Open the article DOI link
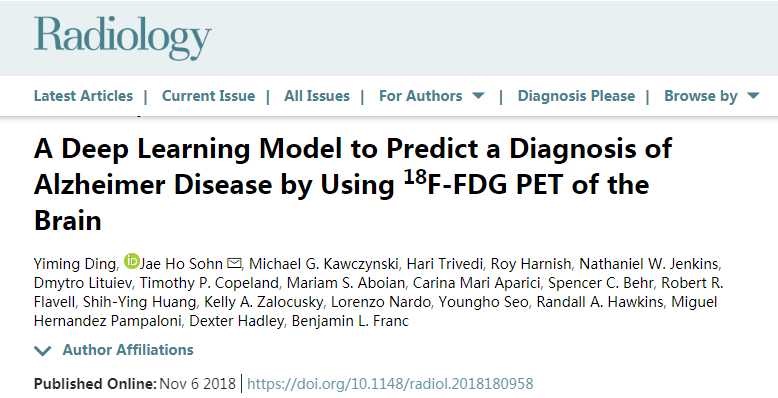 (x=390, y=384)
